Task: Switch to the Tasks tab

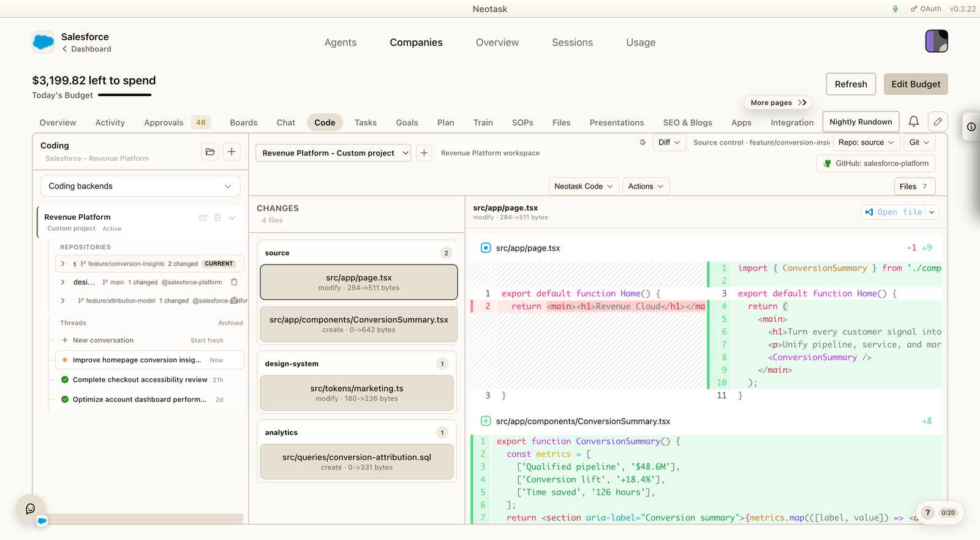Action: pos(366,122)
